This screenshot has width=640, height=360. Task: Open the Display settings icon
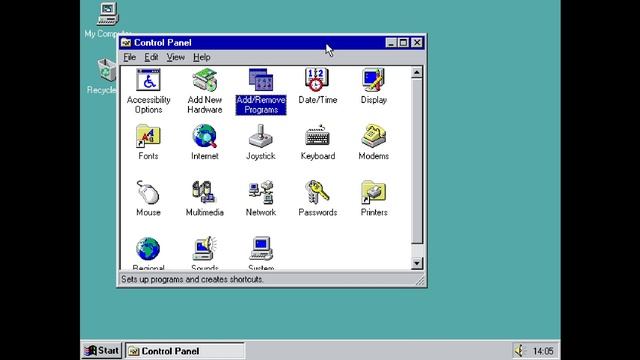(373, 80)
